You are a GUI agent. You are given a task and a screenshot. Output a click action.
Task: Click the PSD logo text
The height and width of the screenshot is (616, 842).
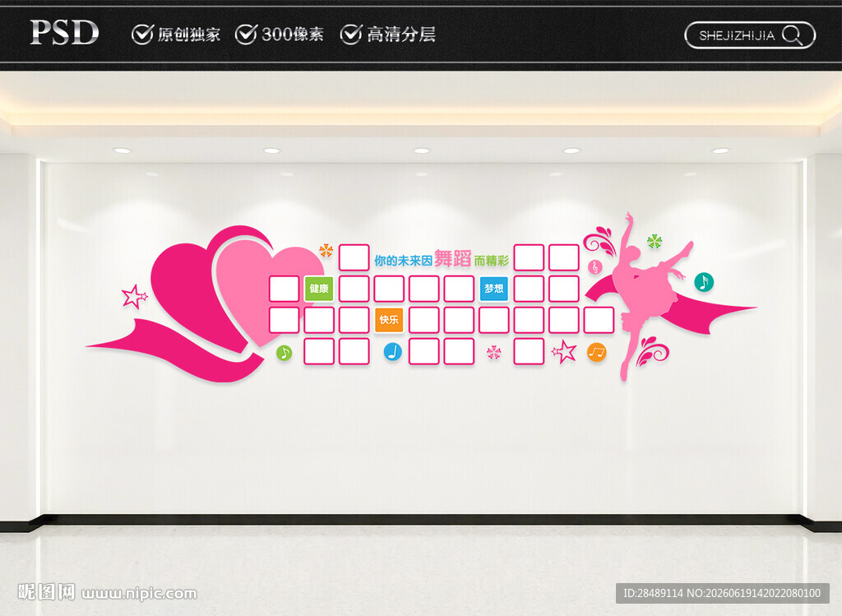(64, 33)
